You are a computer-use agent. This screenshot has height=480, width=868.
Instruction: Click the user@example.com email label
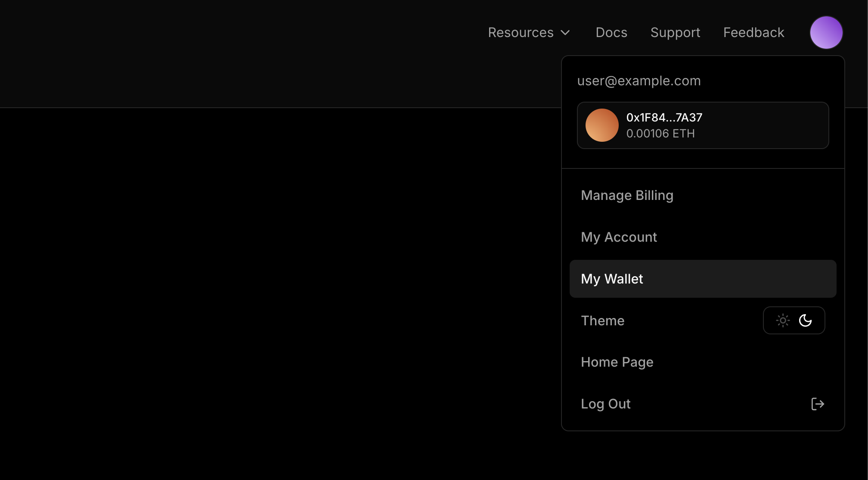pos(639,81)
